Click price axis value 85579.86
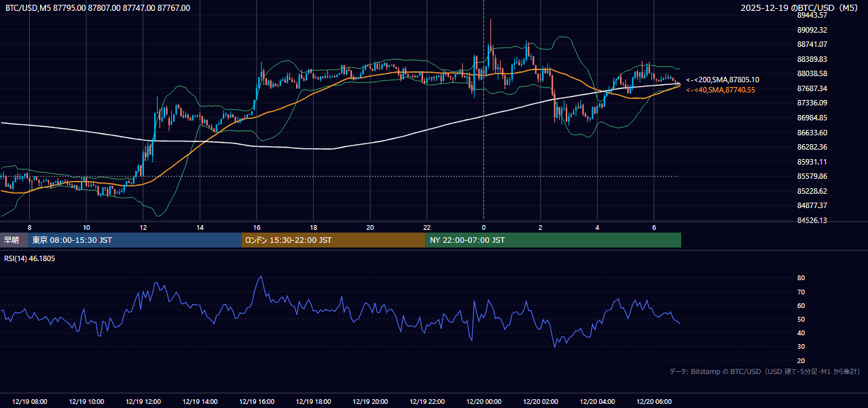Screen dimensions: 868x408 (812, 176)
